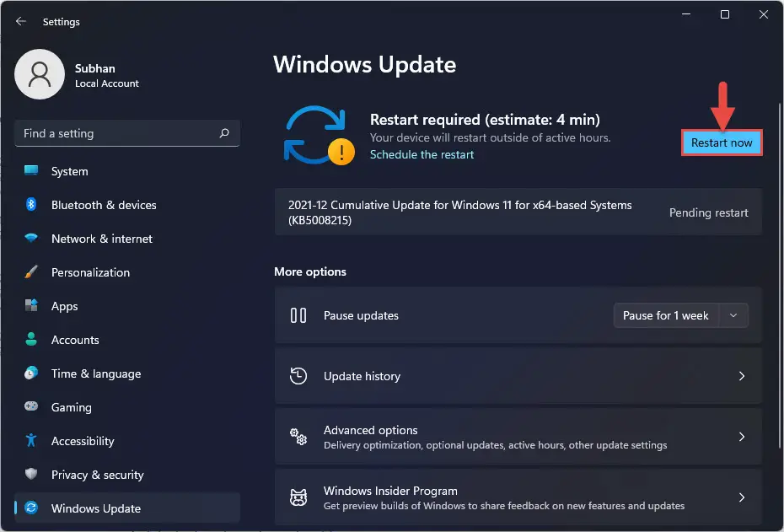The width and height of the screenshot is (784, 532).
Task: Expand the Update history section
Action: point(741,376)
